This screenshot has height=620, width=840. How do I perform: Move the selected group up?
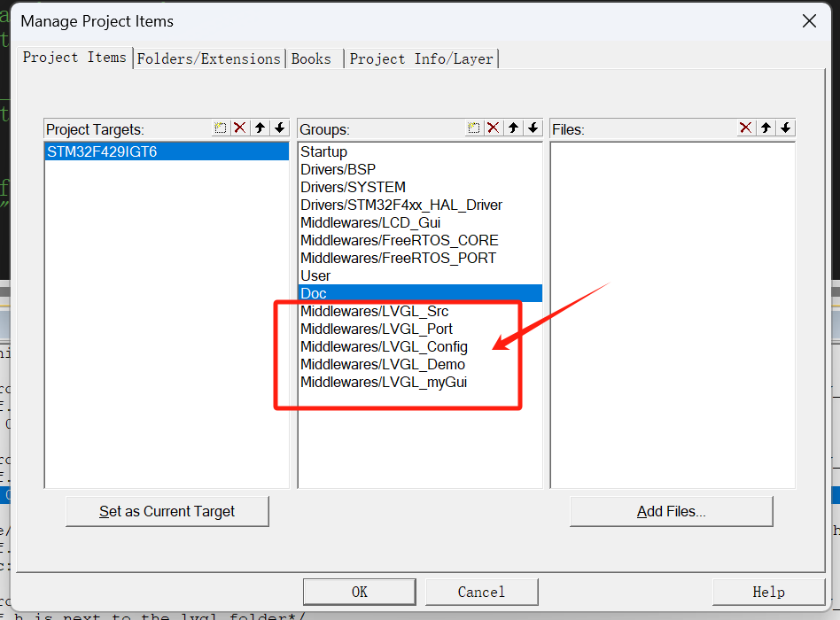pyautogui.click(x=513, y=128)
